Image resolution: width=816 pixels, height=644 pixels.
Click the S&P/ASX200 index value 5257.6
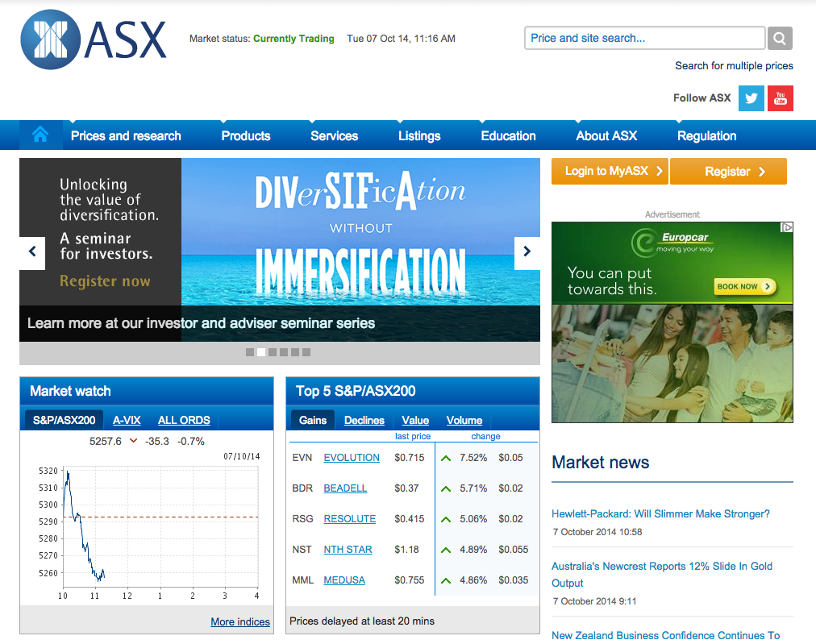105,442
